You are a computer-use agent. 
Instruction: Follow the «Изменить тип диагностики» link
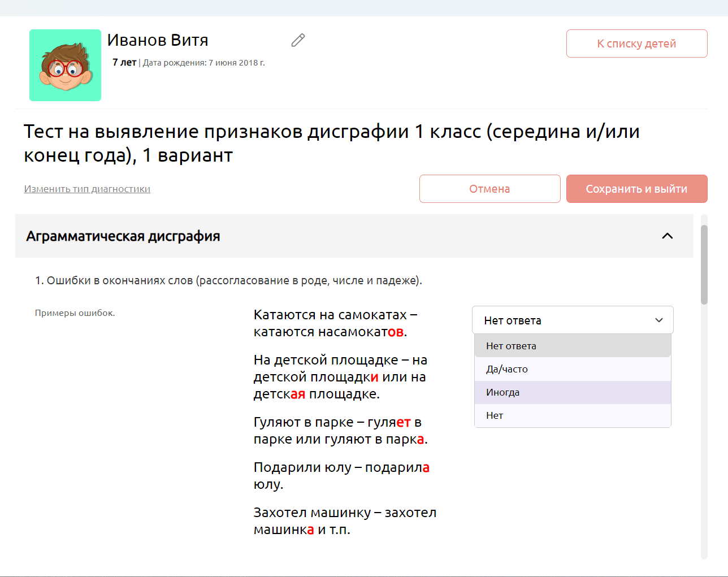87,189
